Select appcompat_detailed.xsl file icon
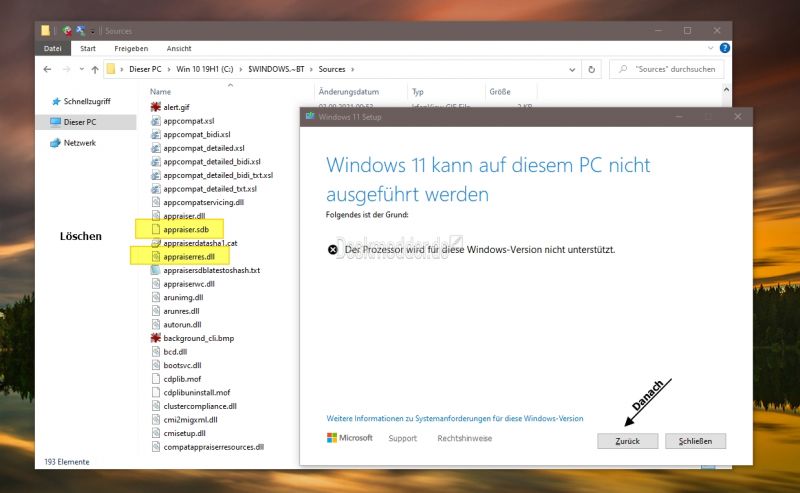800x493 pixels. (156, 148)
